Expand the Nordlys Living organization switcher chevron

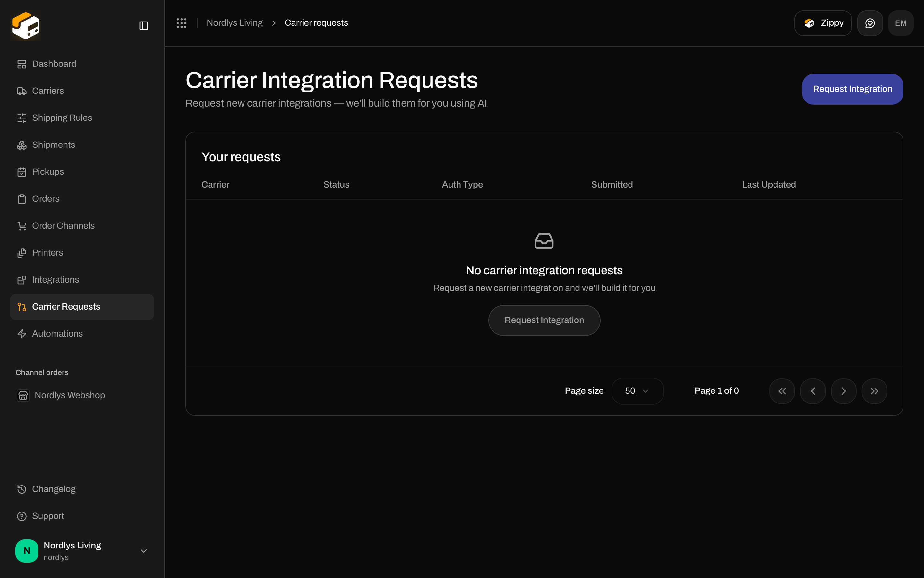(x=143, y=551)
